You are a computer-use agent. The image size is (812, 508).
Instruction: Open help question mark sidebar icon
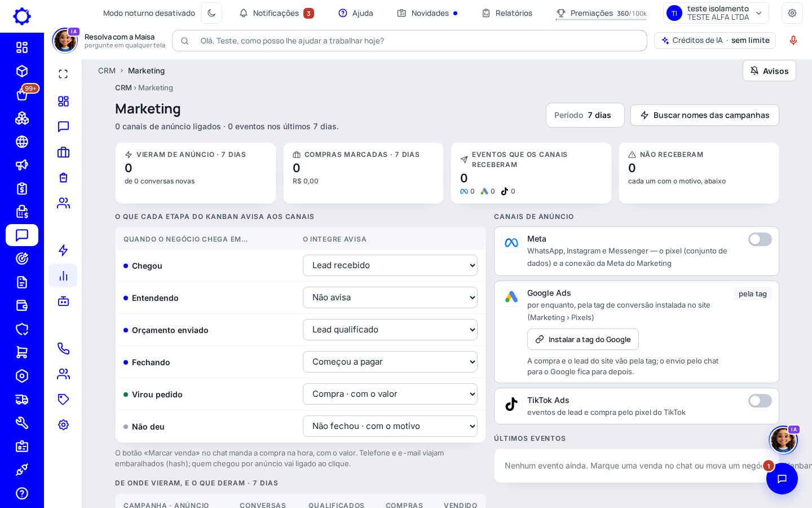coord(22,493)
